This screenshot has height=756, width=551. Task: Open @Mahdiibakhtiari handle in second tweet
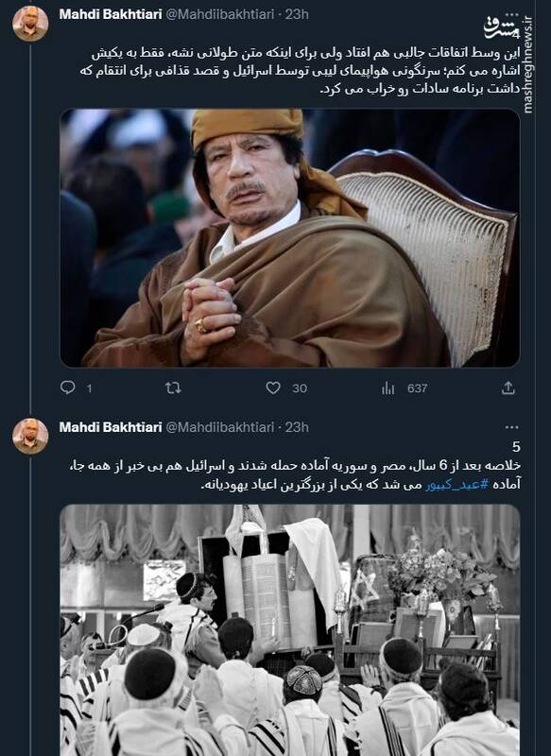(x=220, y=427)
